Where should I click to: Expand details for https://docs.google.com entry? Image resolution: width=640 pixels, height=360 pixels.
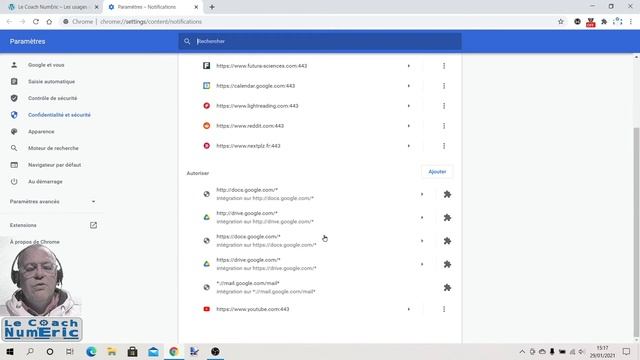422,241
